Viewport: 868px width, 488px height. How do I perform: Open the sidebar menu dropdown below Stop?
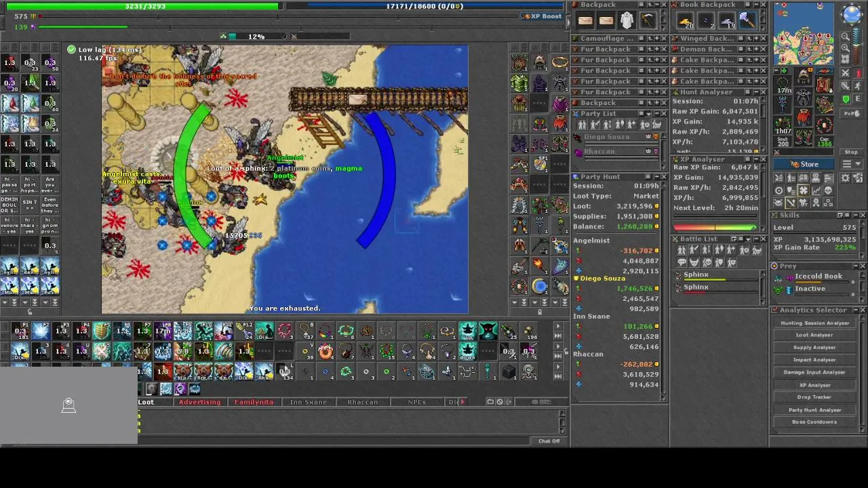pyautogui.click(x=851, y=164)
